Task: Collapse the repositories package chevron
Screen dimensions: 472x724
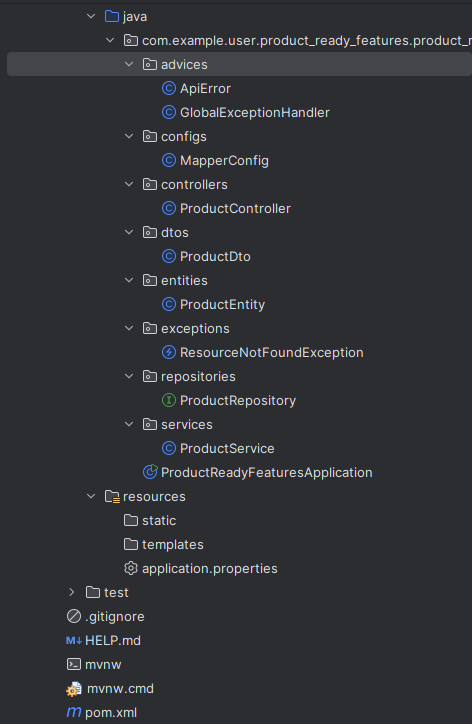Action: (129, 376)
